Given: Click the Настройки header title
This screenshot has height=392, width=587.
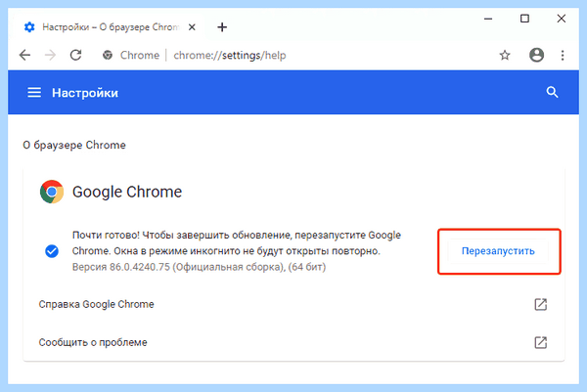Looking at the screenshot, I should 85,93.
